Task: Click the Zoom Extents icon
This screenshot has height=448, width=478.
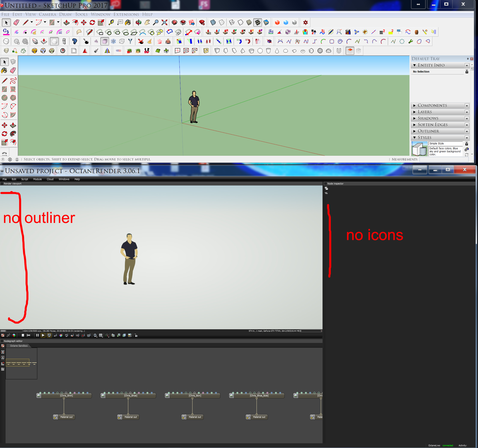Action: click(164, 23)
